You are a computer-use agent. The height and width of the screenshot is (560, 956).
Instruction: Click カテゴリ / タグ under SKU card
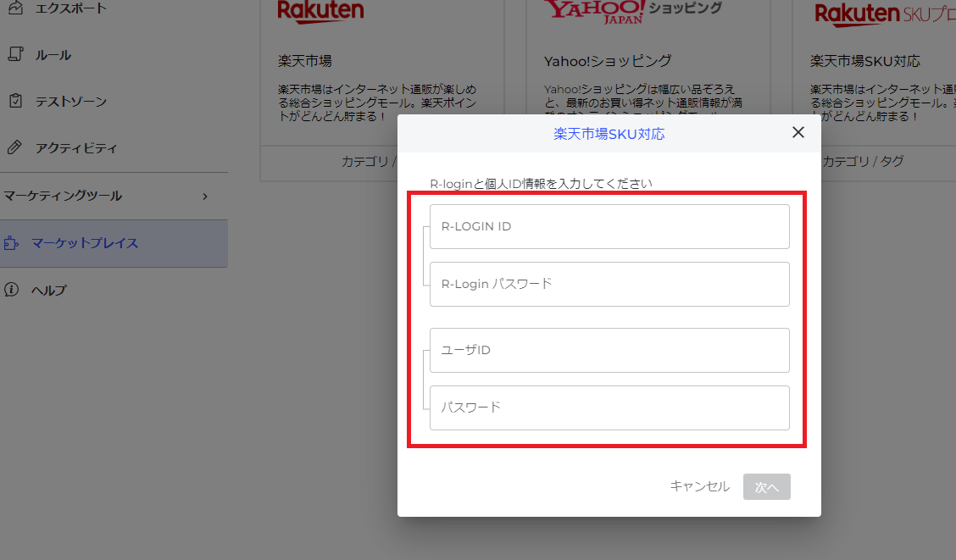click(x=863, y=162)
